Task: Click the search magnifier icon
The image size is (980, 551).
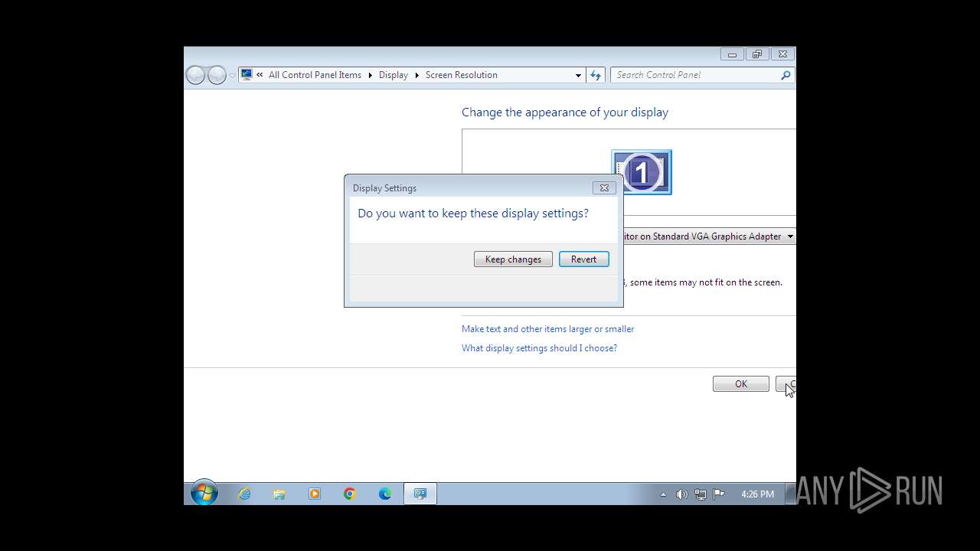Action: pyautogui.click(x=786, y=75)
